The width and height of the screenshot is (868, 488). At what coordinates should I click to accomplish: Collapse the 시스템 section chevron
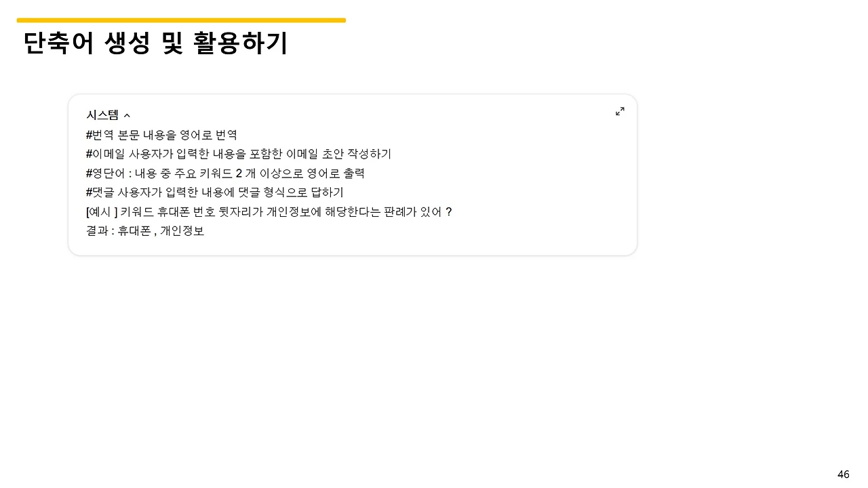127,116
